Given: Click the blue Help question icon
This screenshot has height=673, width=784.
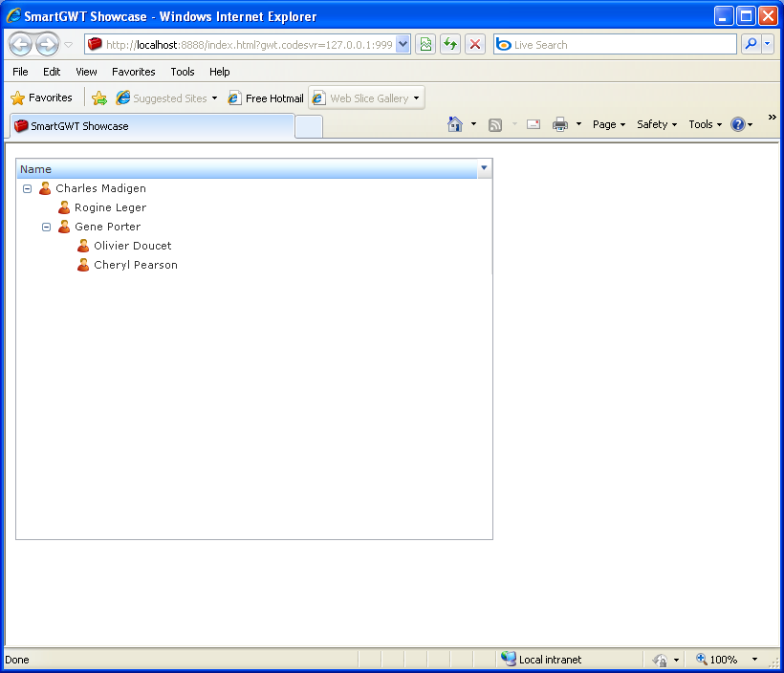Looking at the screenshot, I should coord(738,124).
